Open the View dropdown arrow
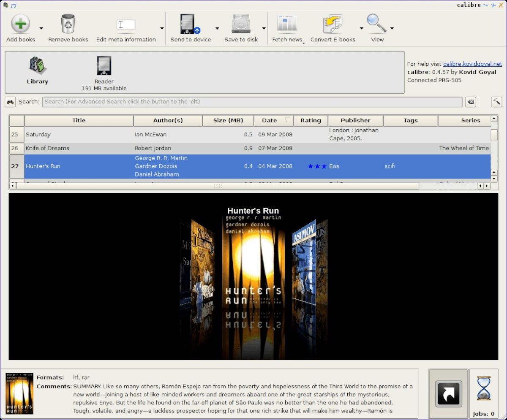 [392, 28]
